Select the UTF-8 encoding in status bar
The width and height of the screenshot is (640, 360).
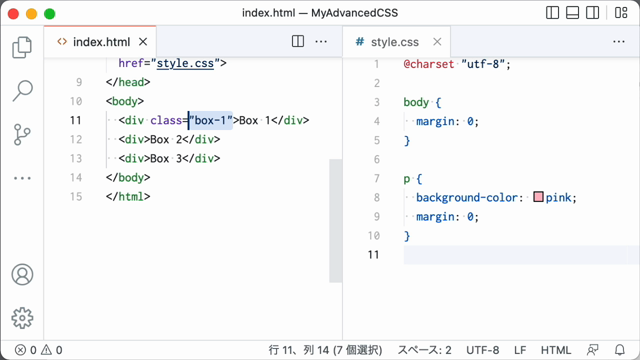tap(482, 350)
